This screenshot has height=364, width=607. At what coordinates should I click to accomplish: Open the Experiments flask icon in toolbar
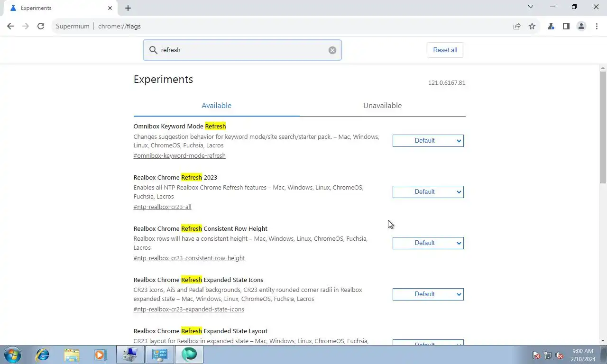coord(551,27)
